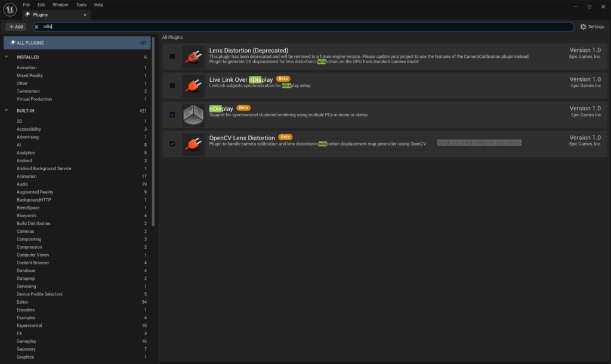Select the BUILT-IN category heading

[x=25, y=111]
